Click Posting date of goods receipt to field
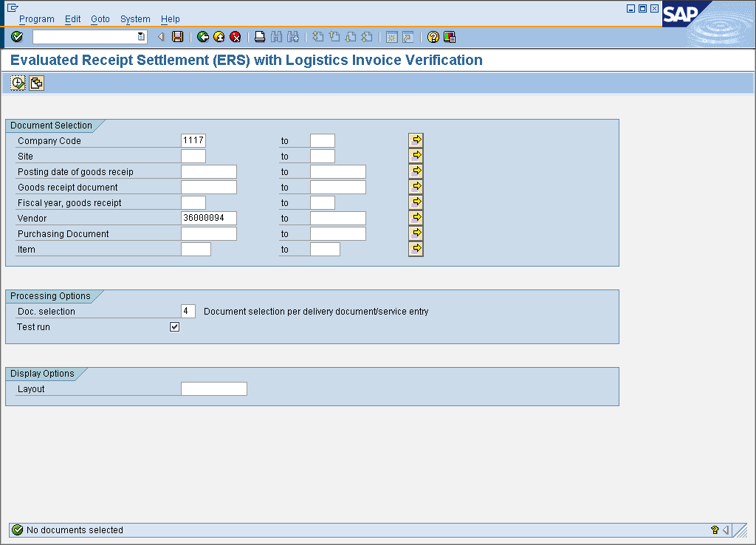This screenshot has width=756, height=545. 338,171
